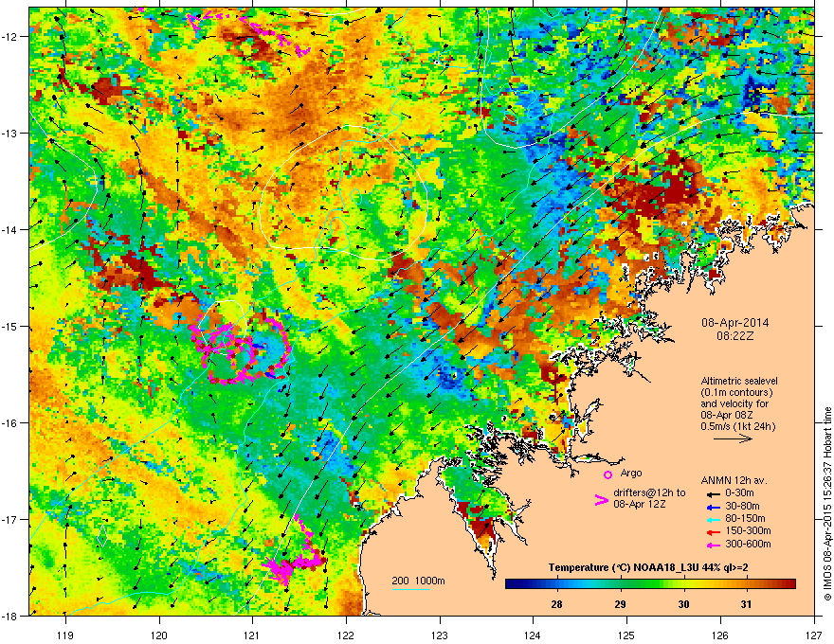Click the -18 latitude axis label
834x644 pixels.
click(x=10, y=616)
